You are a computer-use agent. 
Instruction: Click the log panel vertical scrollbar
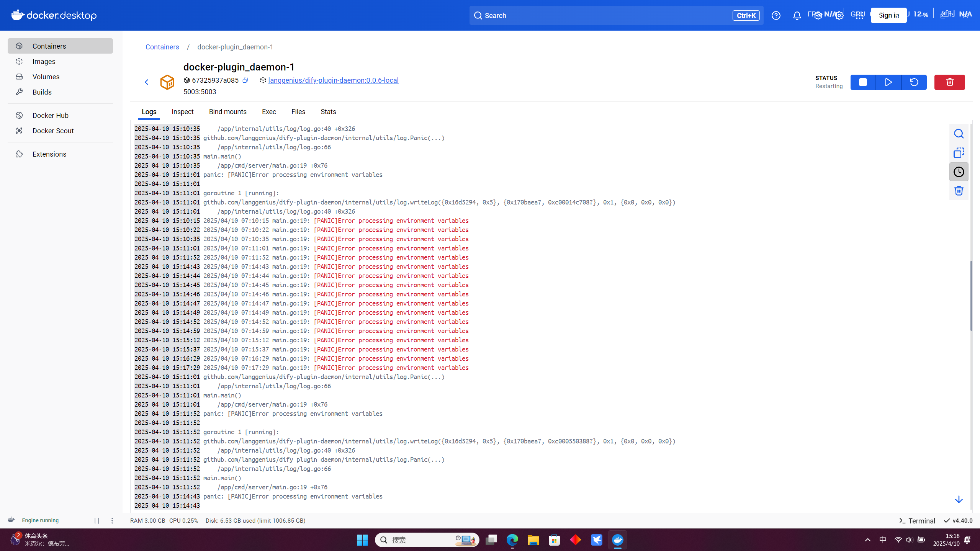[971, 295]
